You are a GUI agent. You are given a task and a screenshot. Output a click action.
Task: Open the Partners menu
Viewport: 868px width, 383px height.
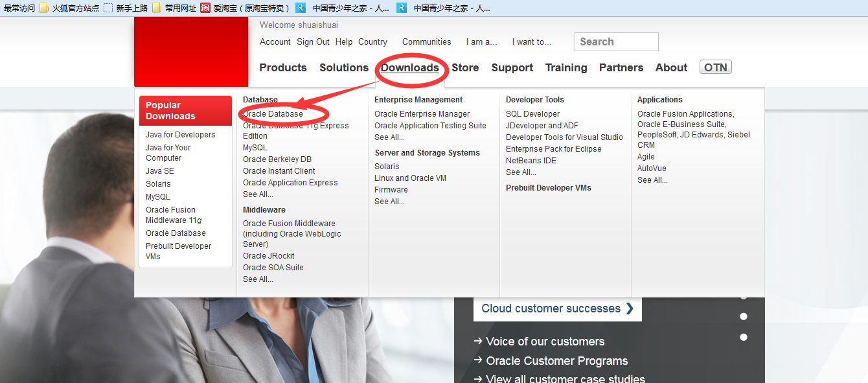click(x=621, y=67)
